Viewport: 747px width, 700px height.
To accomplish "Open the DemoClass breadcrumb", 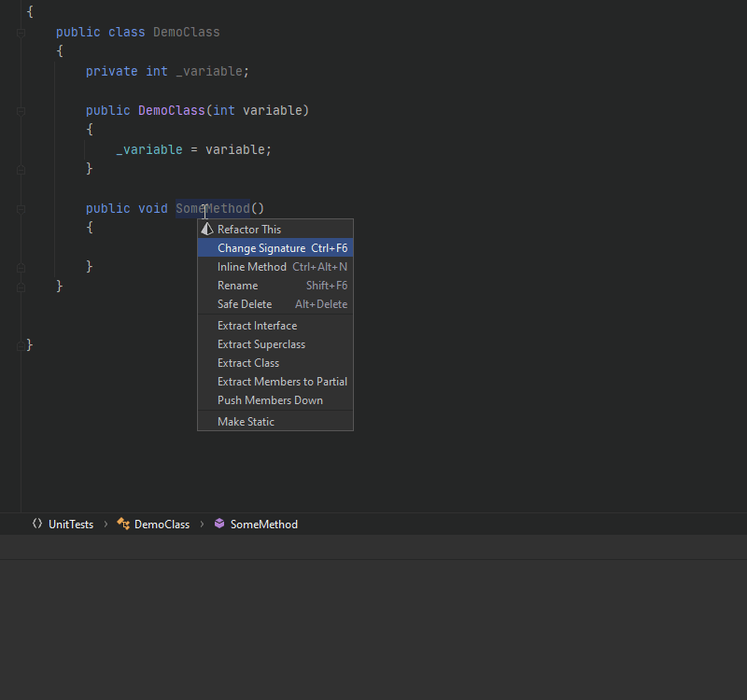I will tap(162, 525).
